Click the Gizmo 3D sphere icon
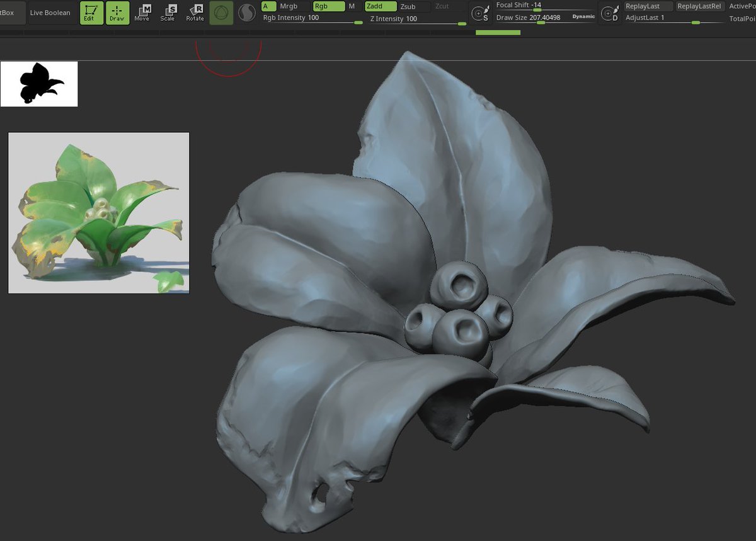Viewport: 756px width, 541px height. point(221,13)
